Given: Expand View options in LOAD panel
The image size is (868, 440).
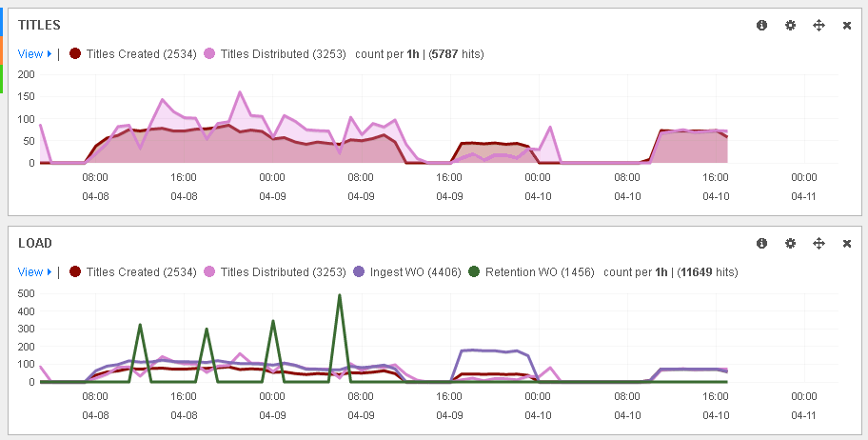Looking at the screenshot, I should 34,272.
